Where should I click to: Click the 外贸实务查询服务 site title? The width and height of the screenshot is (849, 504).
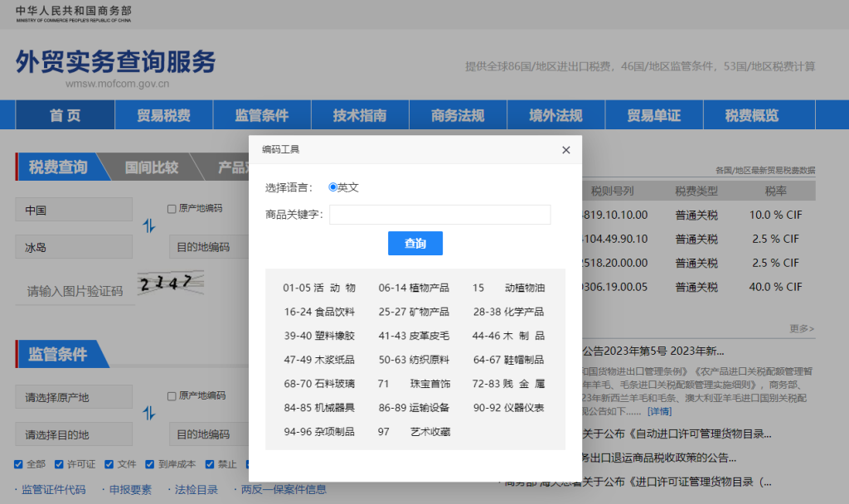click(x=115, y=61)
